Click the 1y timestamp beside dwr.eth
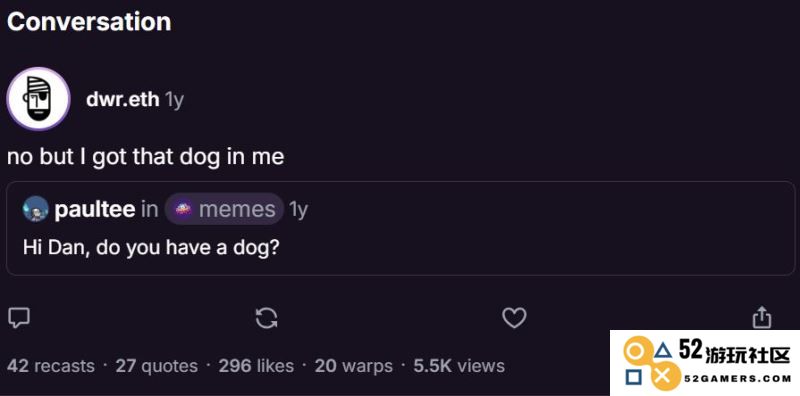The image size is (800, 396). click(174, 100)
